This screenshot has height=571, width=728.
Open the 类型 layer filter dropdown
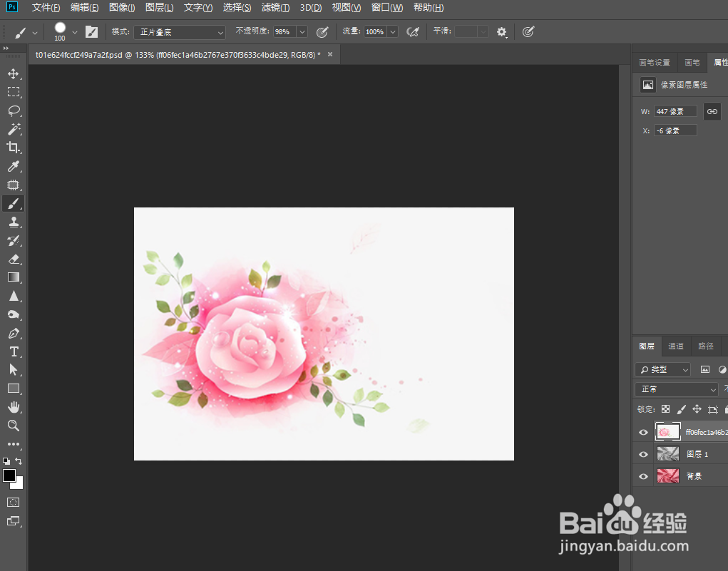point(662,369)
